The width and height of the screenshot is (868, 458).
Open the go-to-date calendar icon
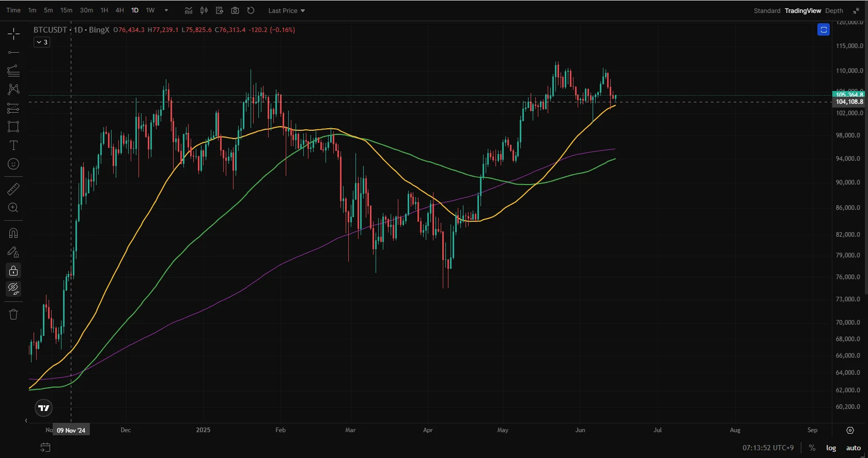point(45,447)
